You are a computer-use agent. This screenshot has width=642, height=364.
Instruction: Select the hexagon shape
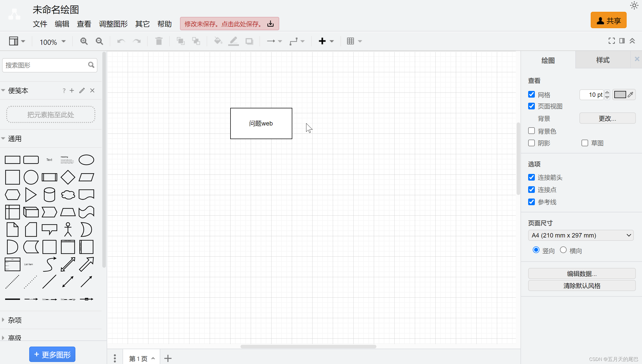click(13, 195)
